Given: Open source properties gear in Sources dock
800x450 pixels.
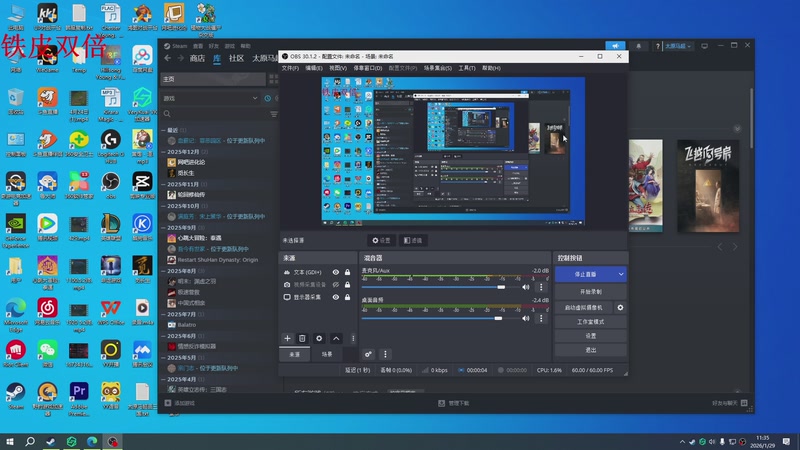Looking at the screenshot, I should click(319, 338).
